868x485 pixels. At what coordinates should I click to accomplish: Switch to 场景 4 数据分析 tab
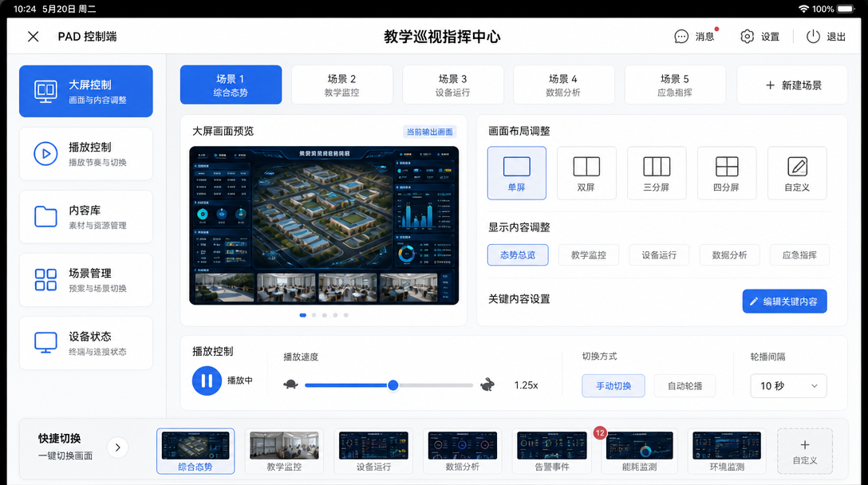(563, 85)
